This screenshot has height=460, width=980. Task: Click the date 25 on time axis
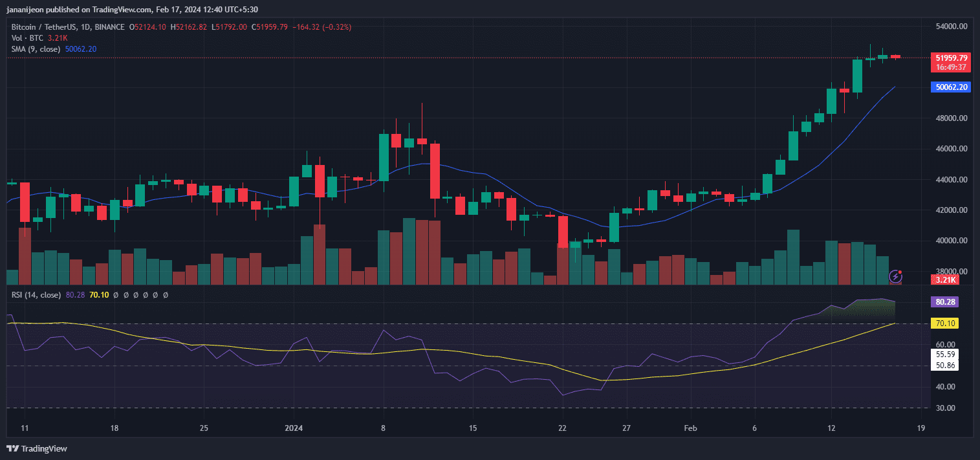tap(204, 428)
